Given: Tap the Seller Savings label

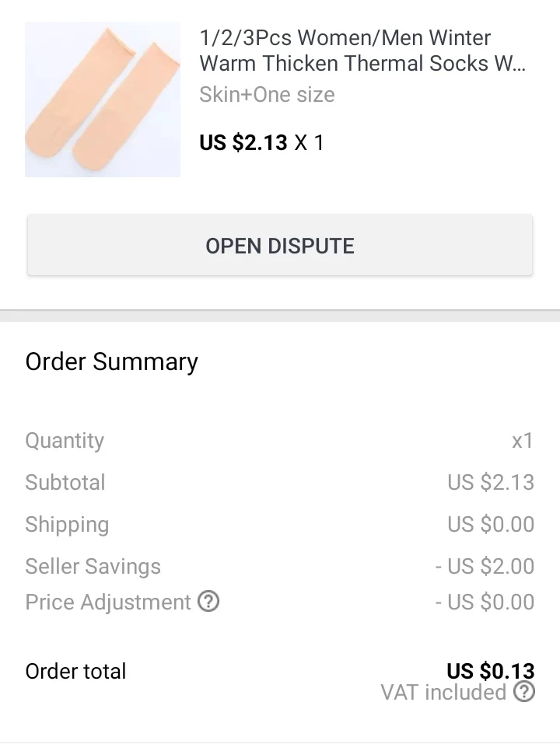Looking at the screenshot, I should [x=93, y=566].
